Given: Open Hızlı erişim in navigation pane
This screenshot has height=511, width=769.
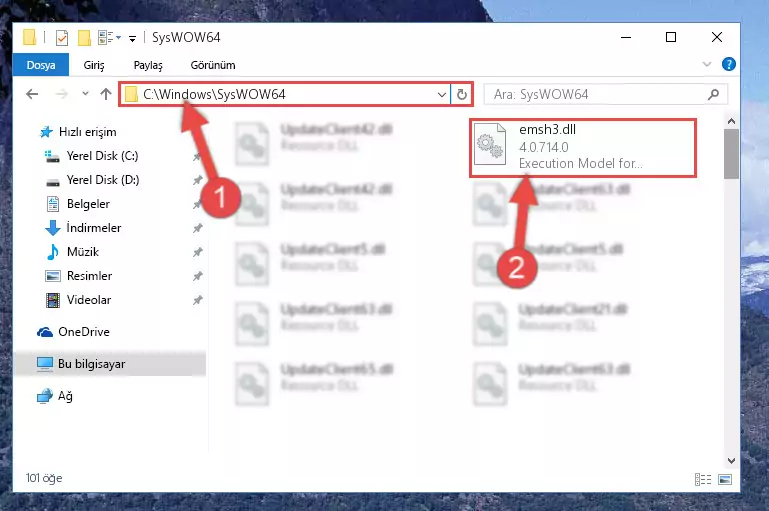Looking at the screenshot, I should pos(78,132).
